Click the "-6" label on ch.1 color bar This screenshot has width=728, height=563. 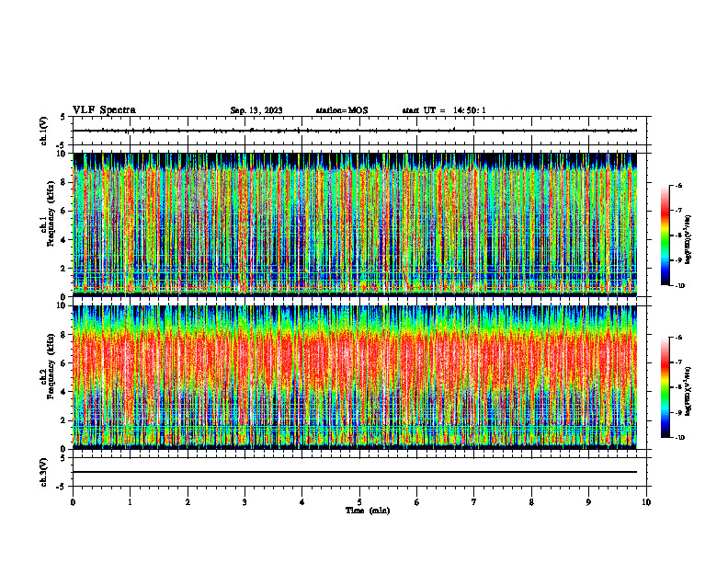pyautogui.click(x=678, y=185)
